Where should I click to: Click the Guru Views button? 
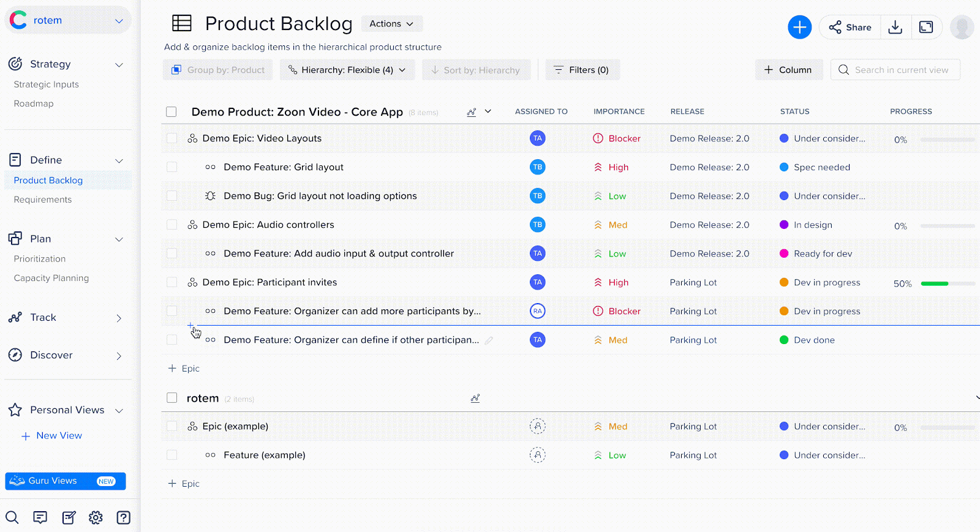pyautogui.click(x=66, y=481)
